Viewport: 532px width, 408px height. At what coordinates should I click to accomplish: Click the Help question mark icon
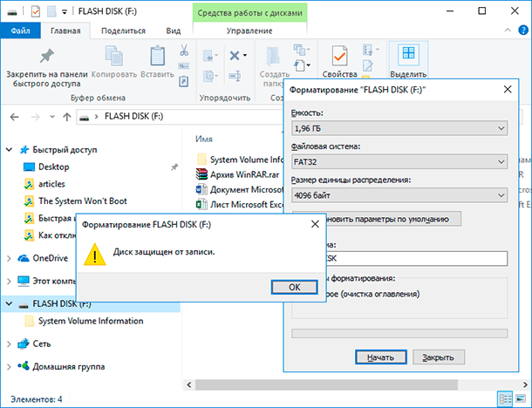click(523, 31)
